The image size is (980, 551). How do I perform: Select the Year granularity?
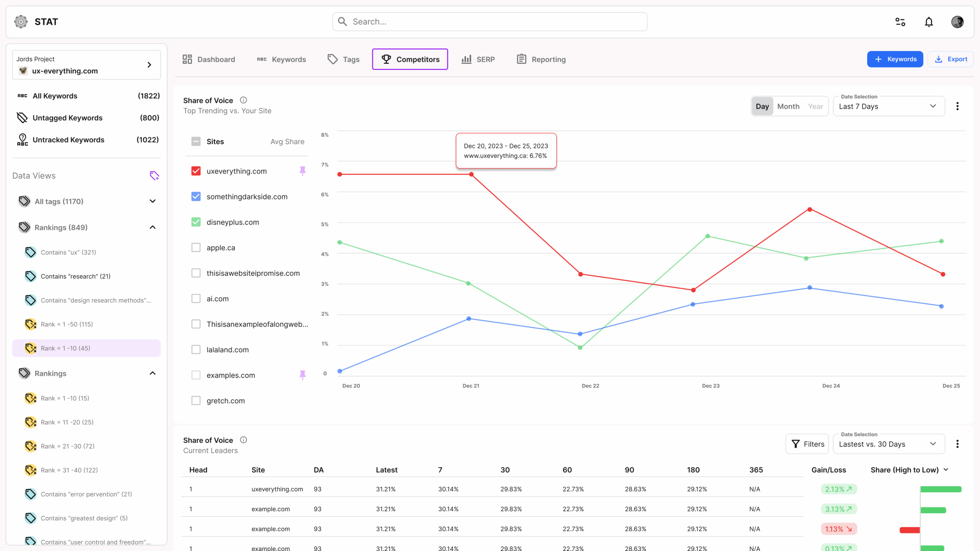(815, 106)
